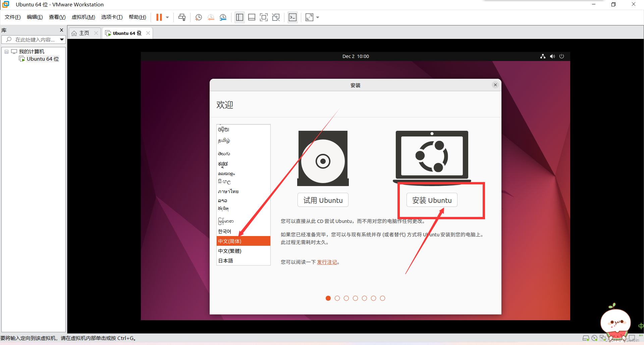The height and width of the screenshot is (345, 644).
Task: Select ລາວ language in the list
Action: tap(244, 200)
